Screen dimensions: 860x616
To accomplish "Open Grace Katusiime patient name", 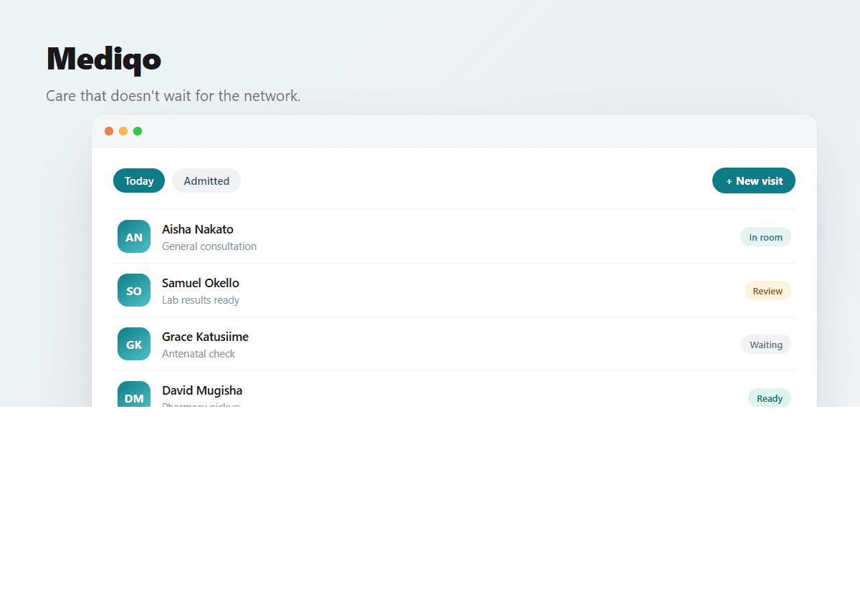I will 205,337.
